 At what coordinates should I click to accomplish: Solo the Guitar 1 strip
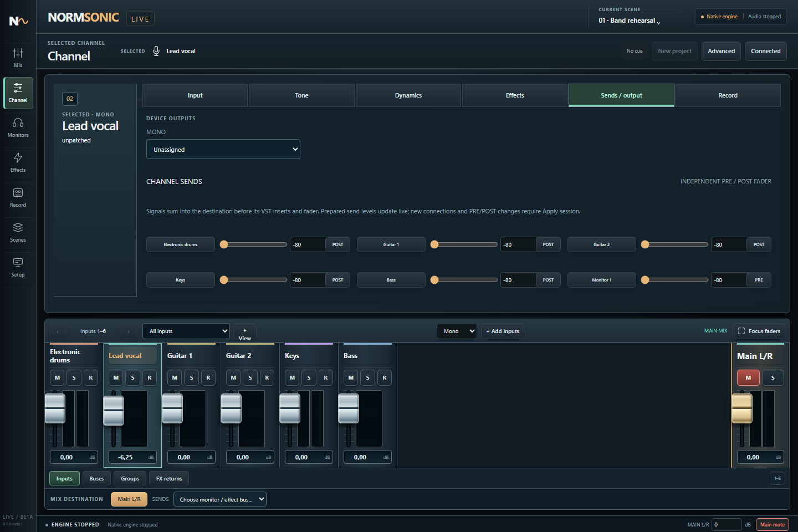point(191,377)
